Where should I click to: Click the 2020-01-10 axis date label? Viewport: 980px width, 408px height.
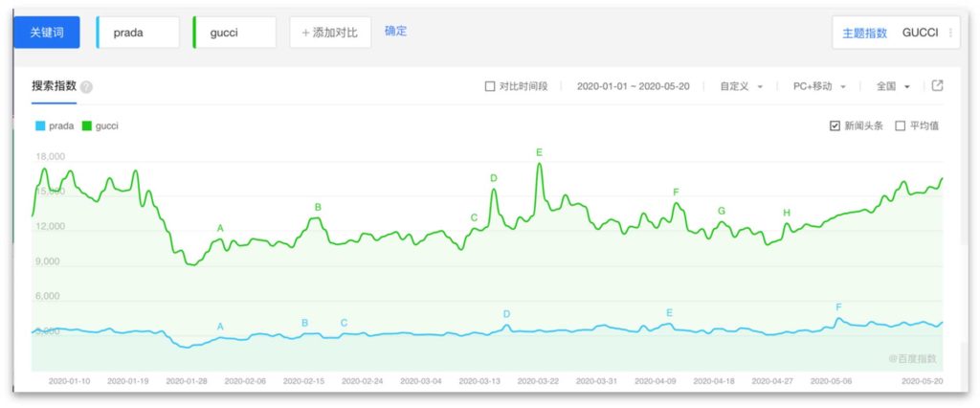click(x=69, y=380)
